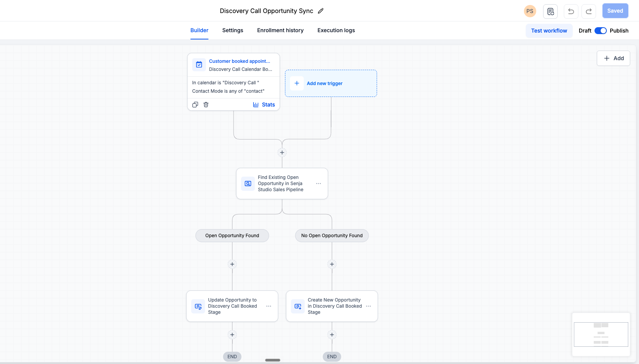Open menu for Create New Opportunity action
Image resolution: width=639 pixels, height=364 pixels.
coord(368,306)
